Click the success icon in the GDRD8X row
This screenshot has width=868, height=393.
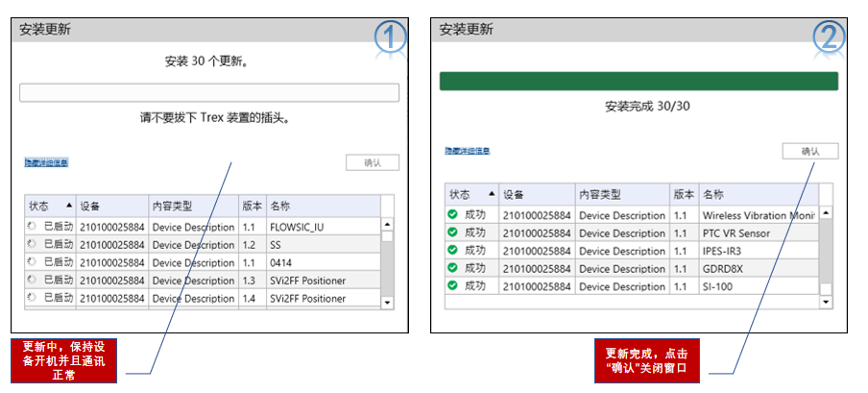point(453,268)
